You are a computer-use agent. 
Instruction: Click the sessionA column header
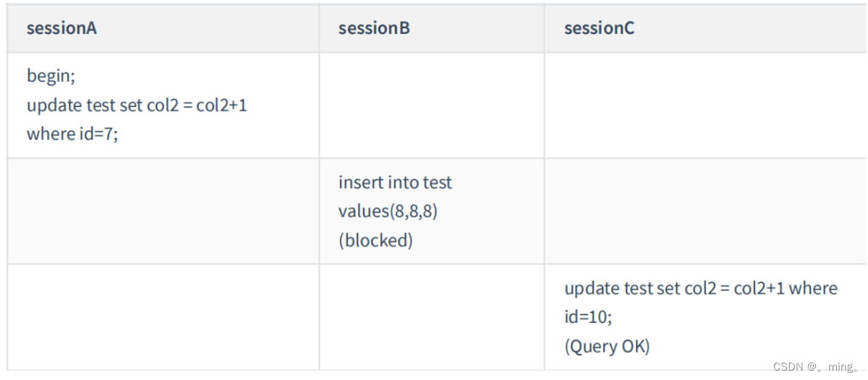coord(61,29)
